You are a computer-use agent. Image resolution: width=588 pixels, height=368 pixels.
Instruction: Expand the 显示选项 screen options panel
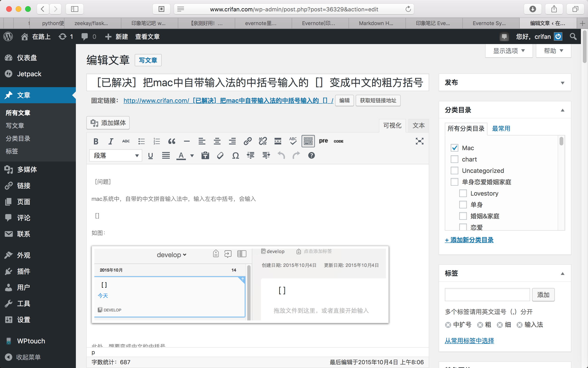point(509,51)
